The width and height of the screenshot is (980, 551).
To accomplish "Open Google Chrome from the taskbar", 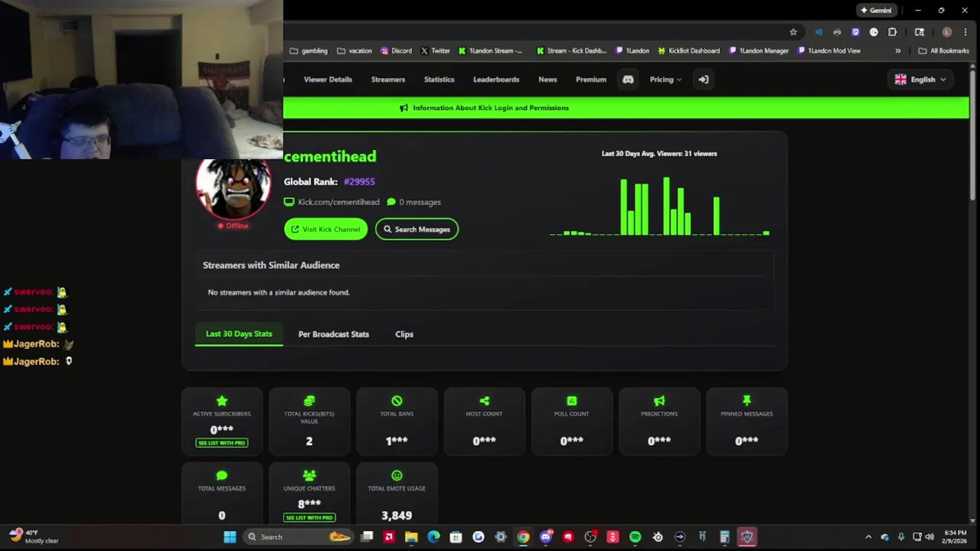I will (x=523, y=537).
